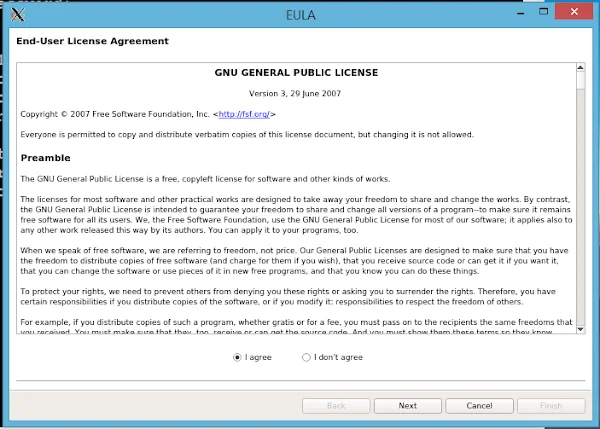
Task: Click the "Preamble" section heading
Action: point(46,158)
